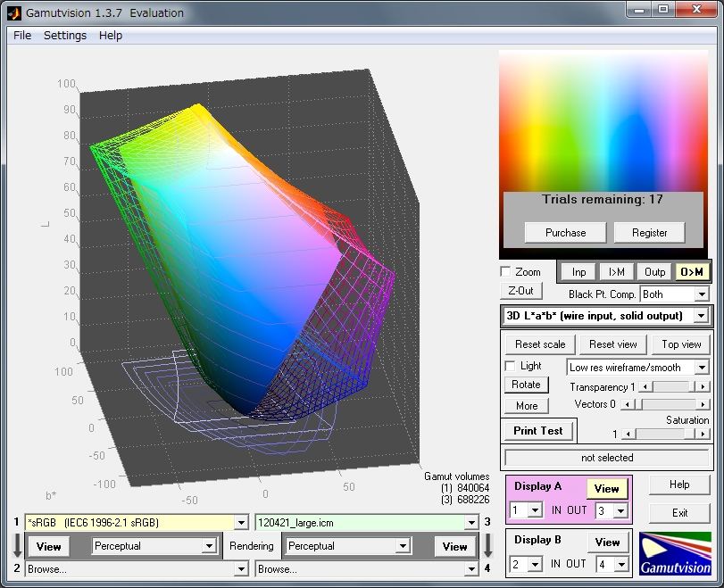Screen dimensions: 724x588
Task: Click the Print Test button
Action: click(538, 431)
